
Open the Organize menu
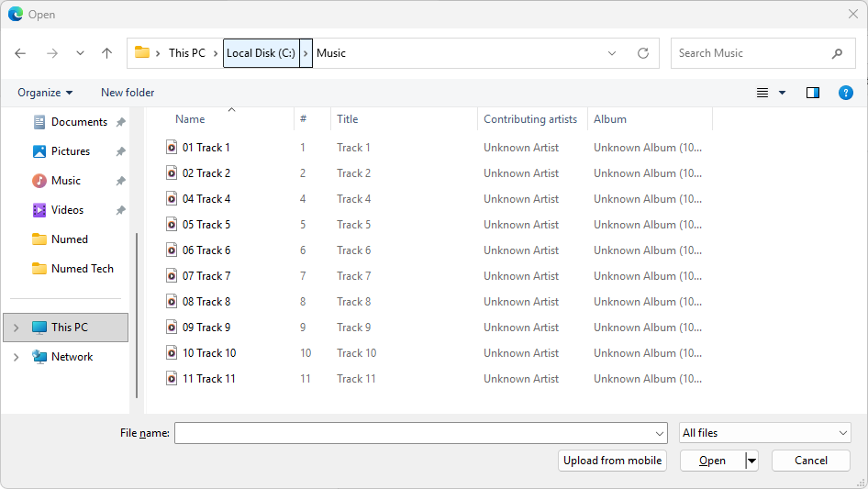[x=45, y=93]
